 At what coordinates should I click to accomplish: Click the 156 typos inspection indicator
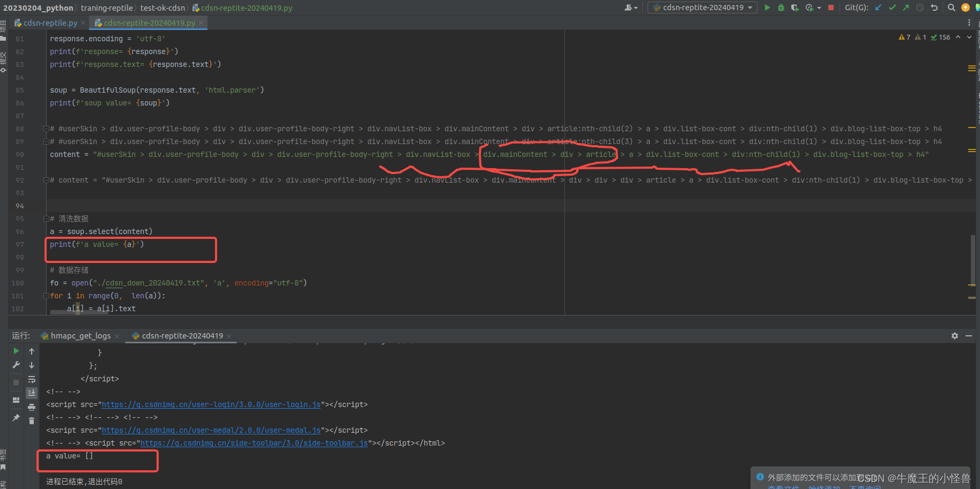click(941, 37)
